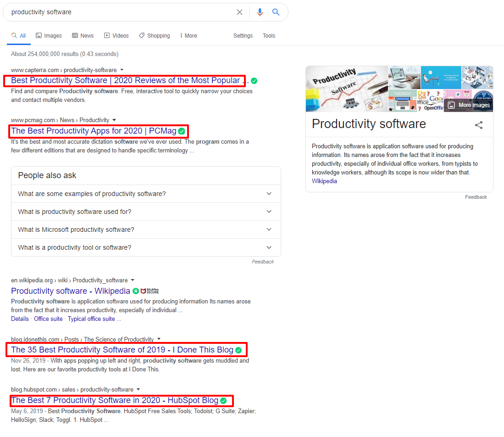Click the More images button on the image strip

coord(469,105)
